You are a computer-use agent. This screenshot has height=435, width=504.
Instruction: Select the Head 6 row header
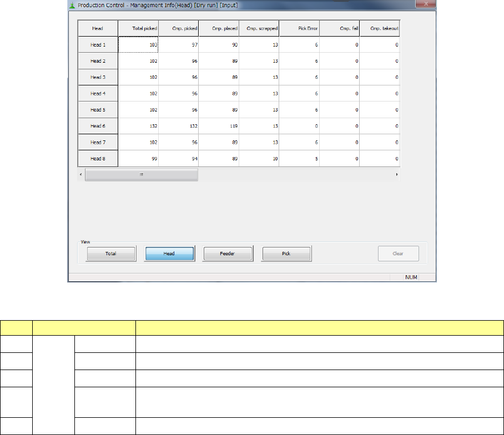click(x=98, y=126)
